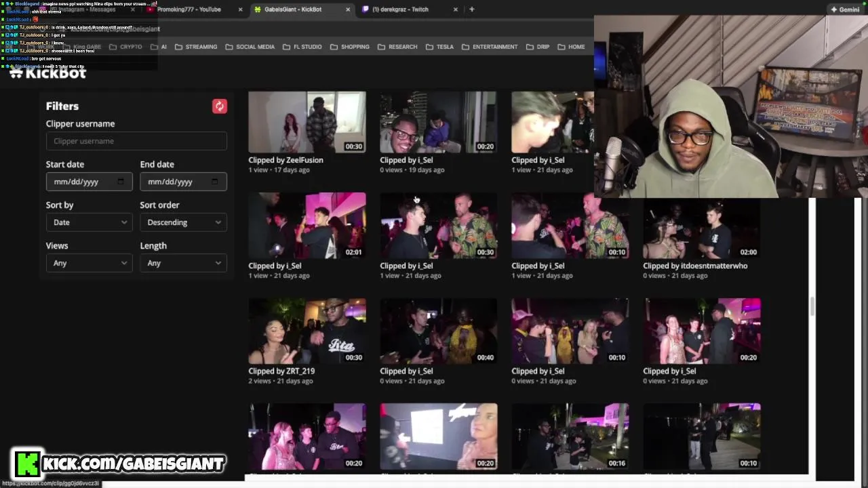
Task: Click the red reset filters icon
Action: click(219, 106)
